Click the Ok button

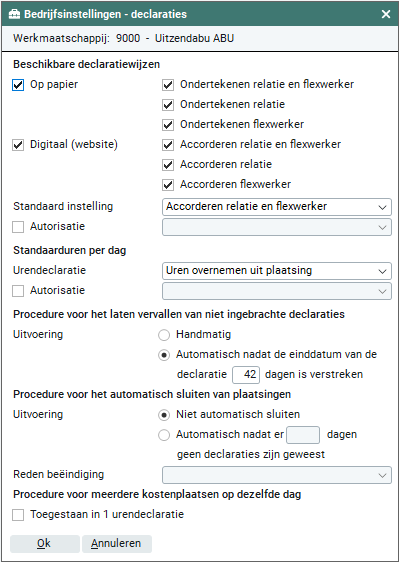[44, 544]
